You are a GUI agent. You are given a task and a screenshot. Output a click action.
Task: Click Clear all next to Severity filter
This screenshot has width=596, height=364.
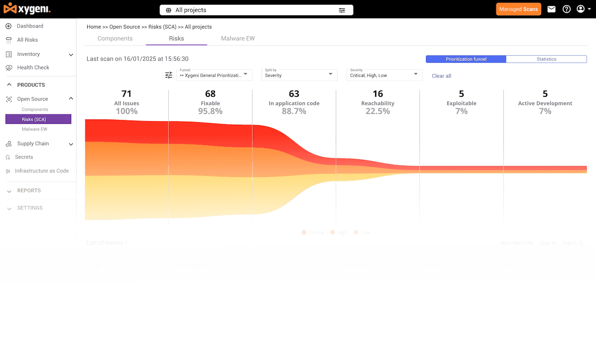pyautogui.click(x=441, y=76)
